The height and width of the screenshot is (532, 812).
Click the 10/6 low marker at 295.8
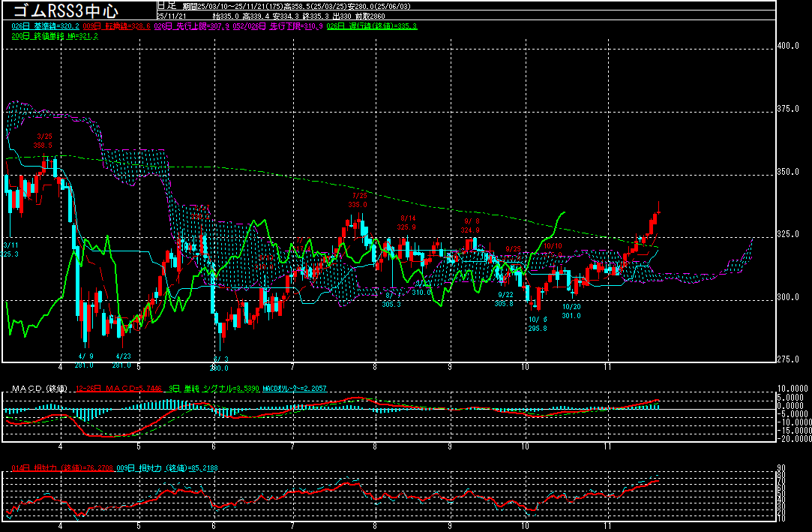(x=537, y=323)
